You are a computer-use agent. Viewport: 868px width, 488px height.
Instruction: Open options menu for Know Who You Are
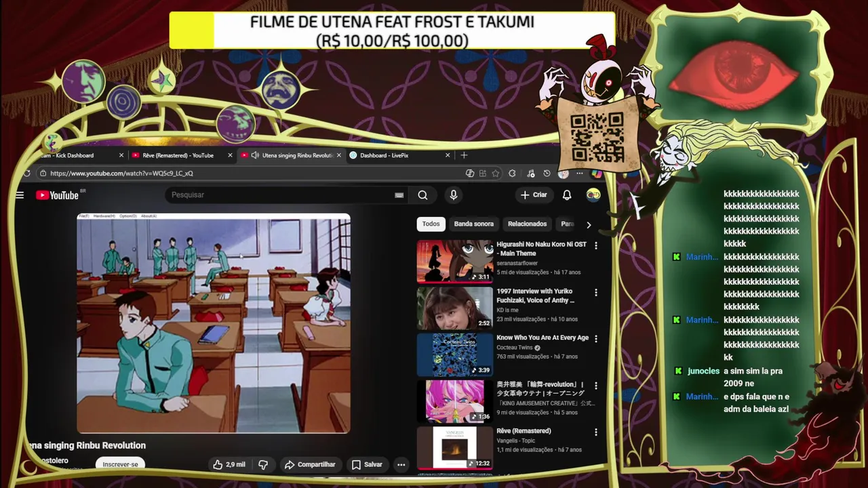(596, 338)
